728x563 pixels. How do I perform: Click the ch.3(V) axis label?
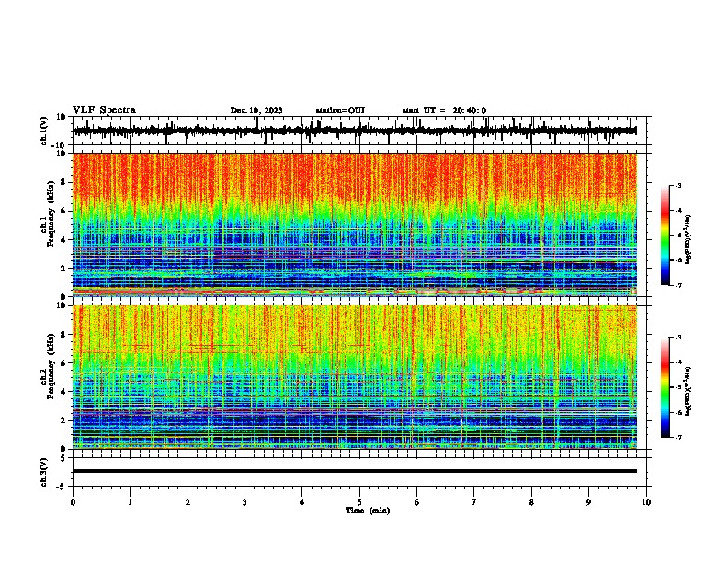point(44,472)
